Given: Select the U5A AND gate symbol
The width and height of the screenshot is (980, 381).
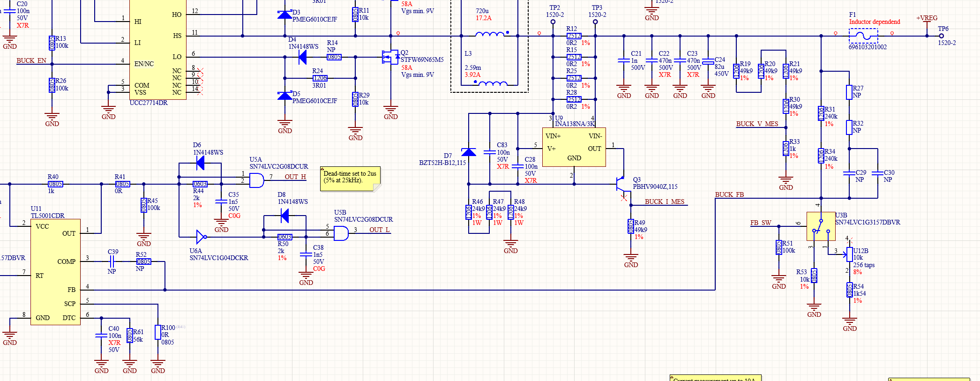Looking at the screenshot, I should coord(257,180).
